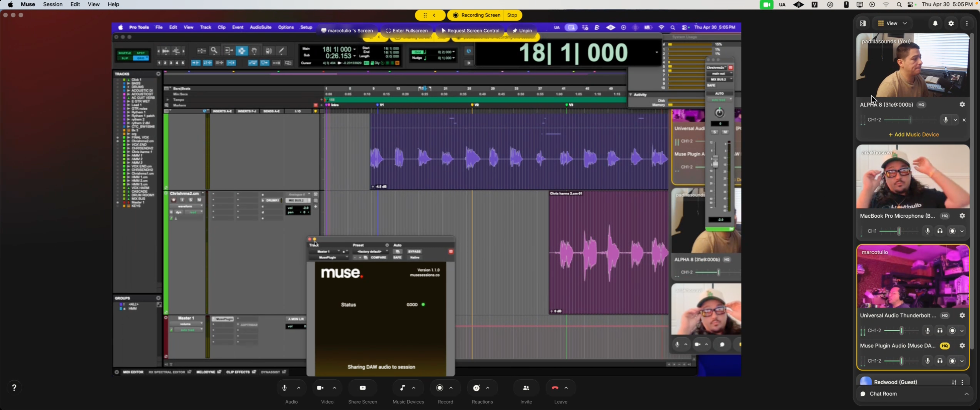Collapse recording bar with left chevron
Image resolution: width=980 pixels, height=410 pixels.
pyautogui.click(x=434, y=15)
